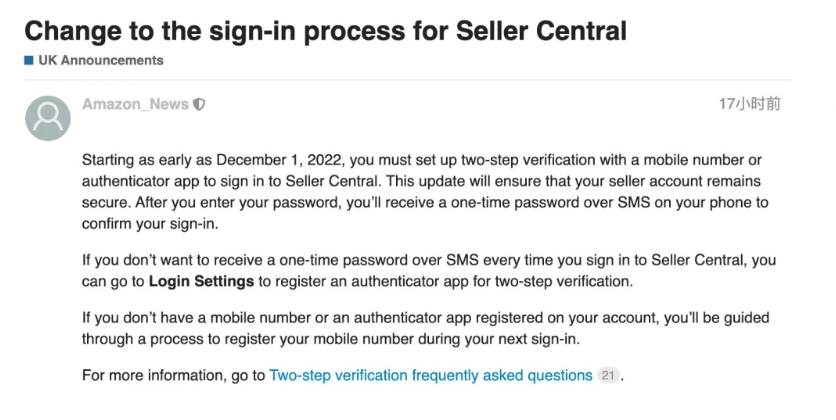Click the blue UK Announcements category square

[x=29, y=60]
